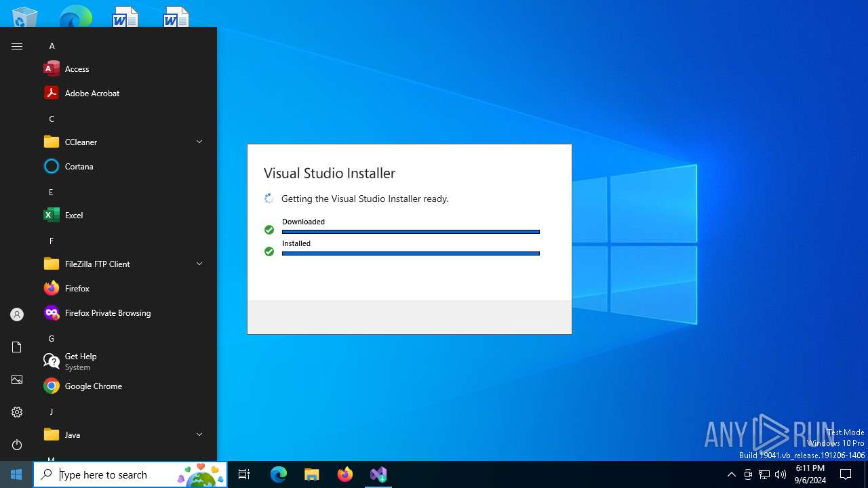Screen dimensions: 868x488
Task: Click the Downloaded progress bar
Action: [x=411, y=232]
